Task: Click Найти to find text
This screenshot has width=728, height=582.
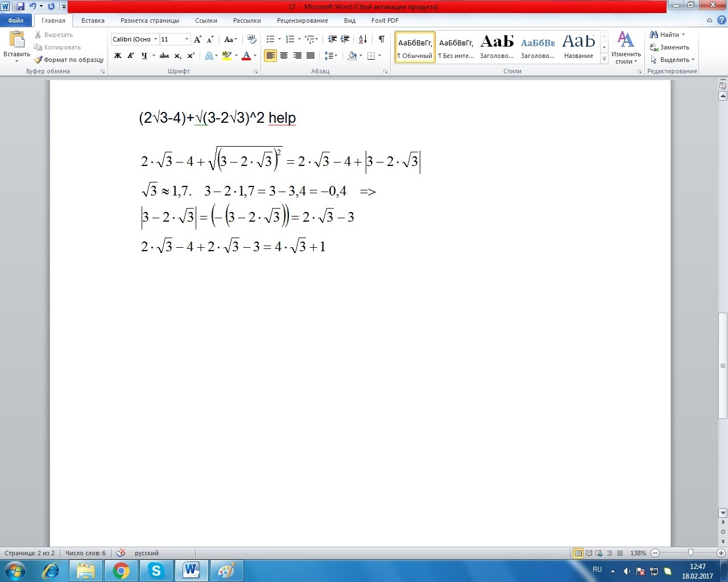Action: point(668,35)
